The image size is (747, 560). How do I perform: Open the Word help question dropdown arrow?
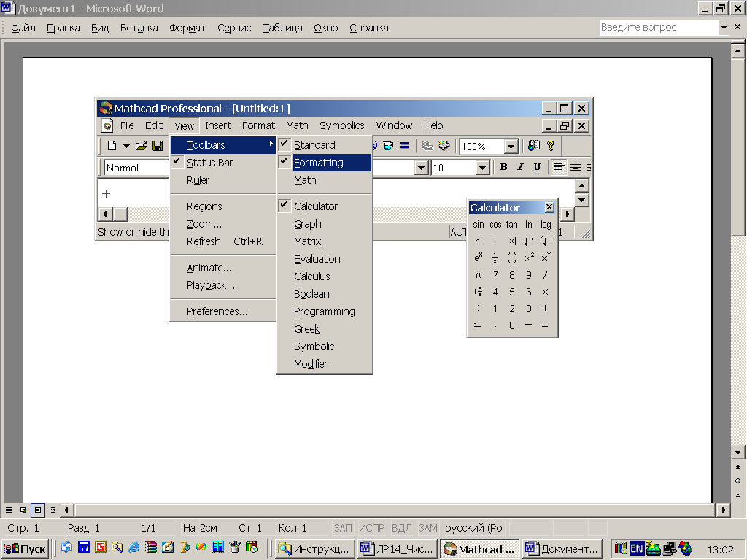click(x=724, y=27)
